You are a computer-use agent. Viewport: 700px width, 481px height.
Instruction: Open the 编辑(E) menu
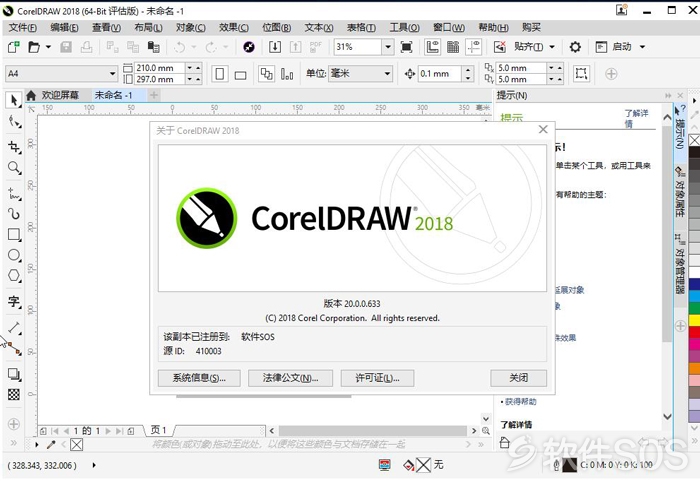64,28
